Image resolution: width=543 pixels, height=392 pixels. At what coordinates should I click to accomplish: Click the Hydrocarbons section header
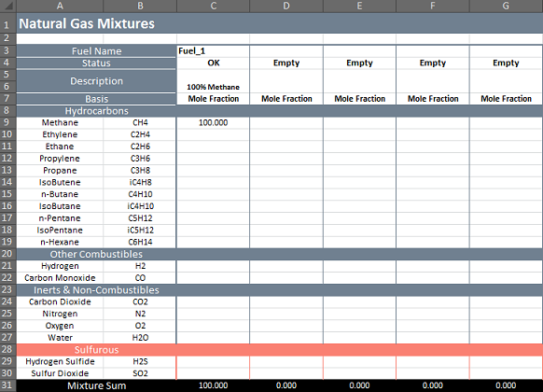[x=96, y=111]
